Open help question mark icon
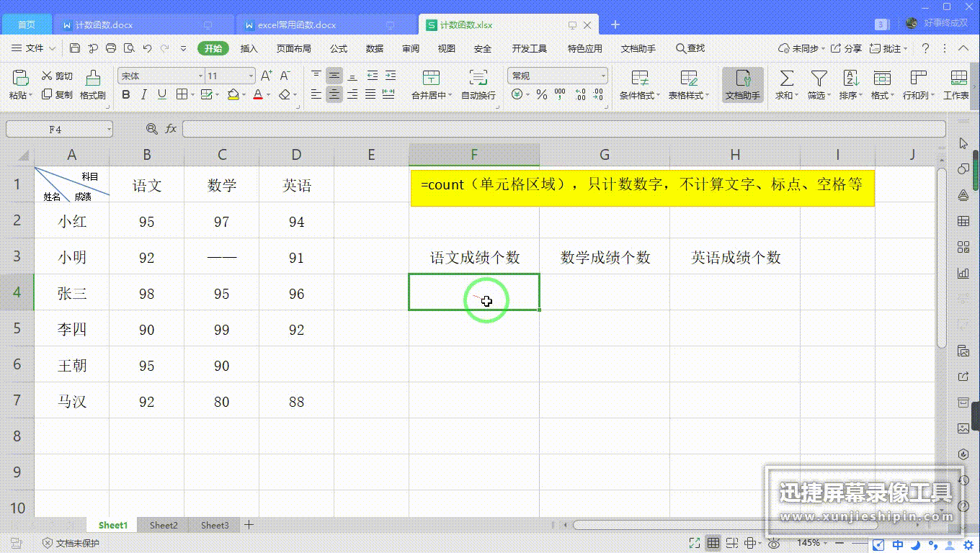This screenshot has width=980, height=553. pyautogui.click(x=926, y=48)
